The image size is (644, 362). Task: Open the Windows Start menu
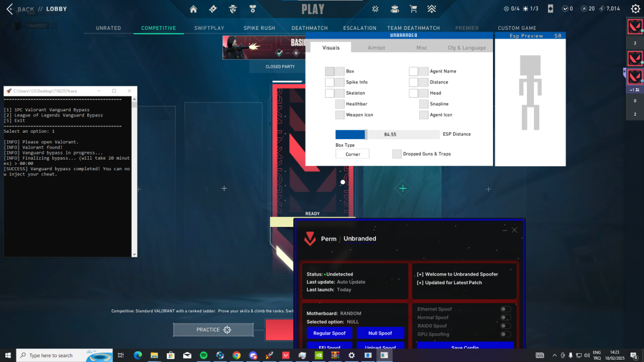tap(8, 355)
